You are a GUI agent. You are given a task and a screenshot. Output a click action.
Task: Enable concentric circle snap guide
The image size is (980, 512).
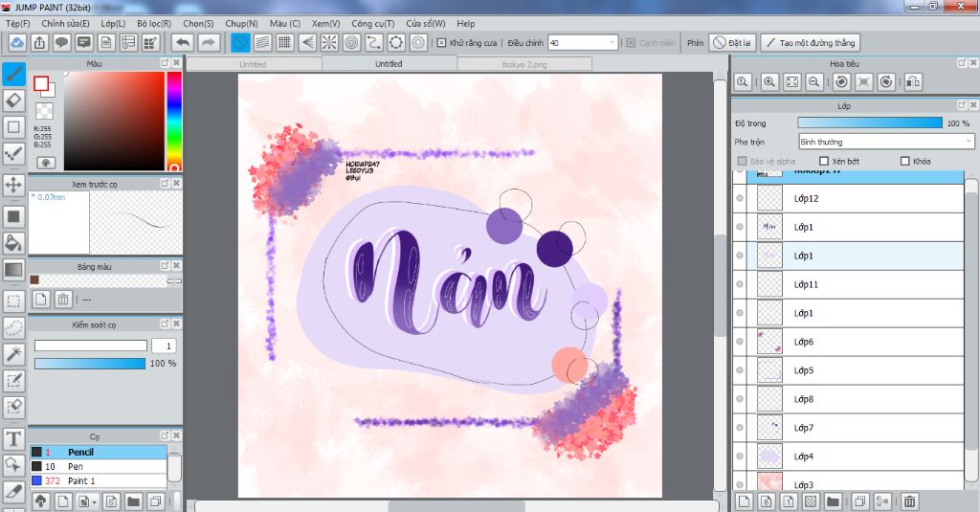352,42
